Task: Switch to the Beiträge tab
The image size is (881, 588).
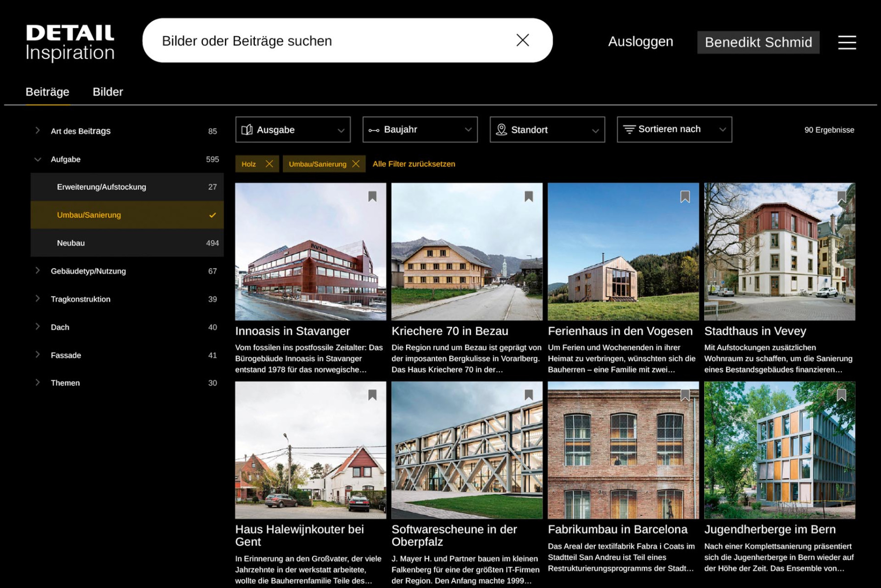Action: coord(48,92)
